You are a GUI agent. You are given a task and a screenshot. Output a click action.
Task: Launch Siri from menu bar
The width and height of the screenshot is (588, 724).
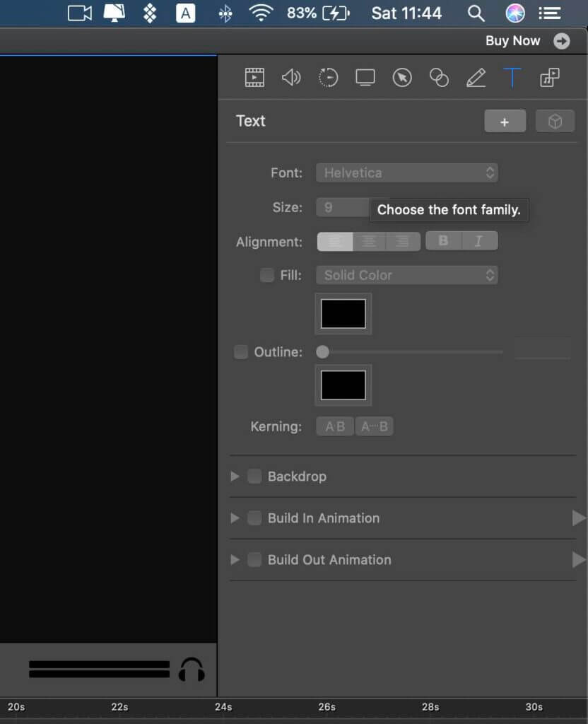tap(515, 13)
